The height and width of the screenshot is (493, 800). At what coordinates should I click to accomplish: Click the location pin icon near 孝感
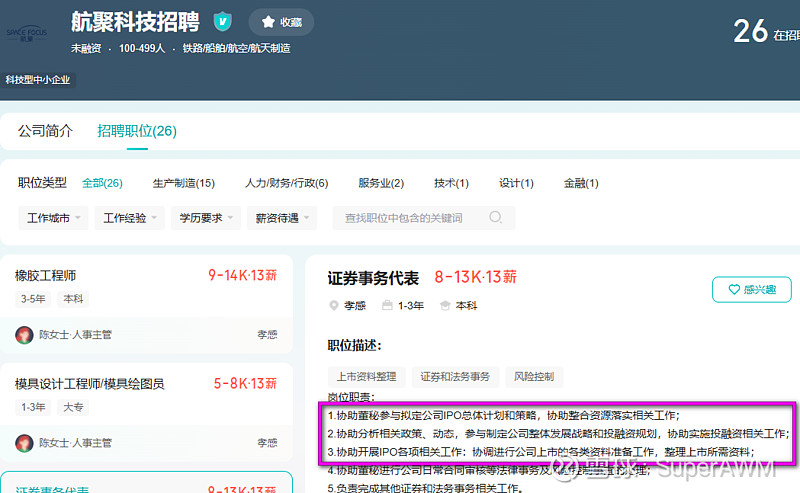[334, 305]
